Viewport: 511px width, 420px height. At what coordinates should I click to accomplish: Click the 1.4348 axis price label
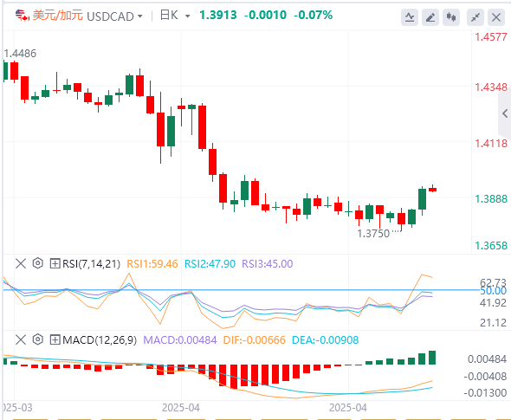[x=491, y=87]
